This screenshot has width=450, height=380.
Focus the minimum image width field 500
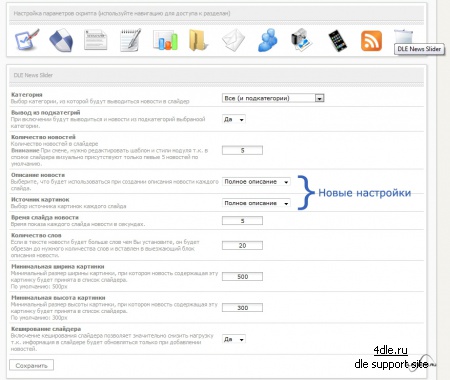[242, 277]
